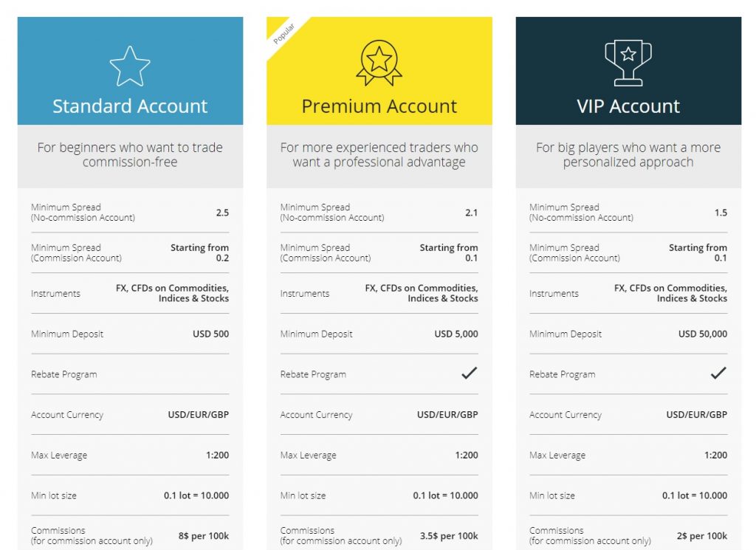Click VIP commission 2$ per 100k

702,536
